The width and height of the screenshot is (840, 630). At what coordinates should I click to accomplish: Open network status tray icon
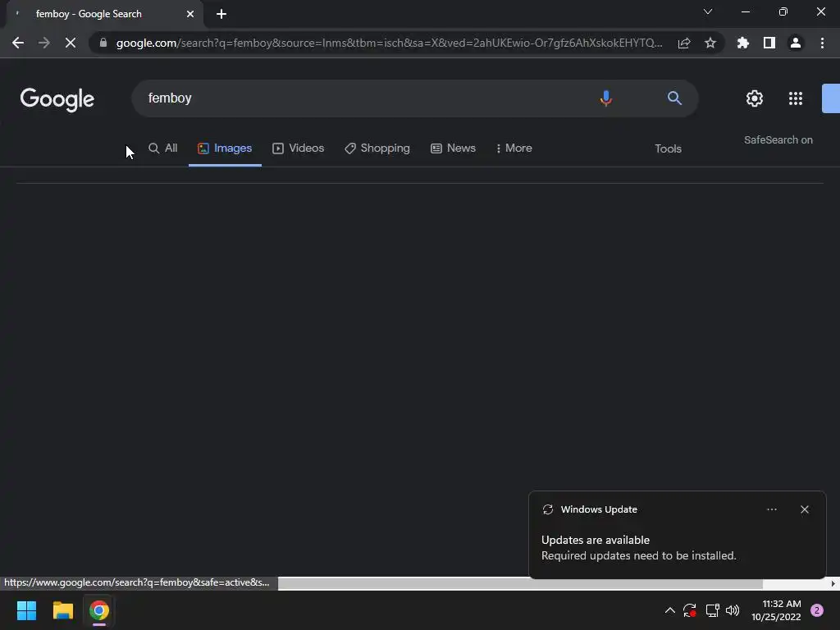712,610
